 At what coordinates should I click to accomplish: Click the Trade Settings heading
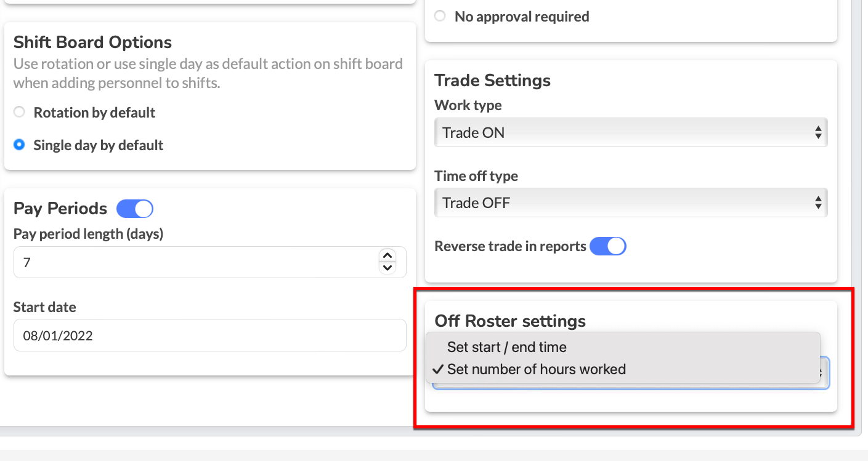coord(493,81)
